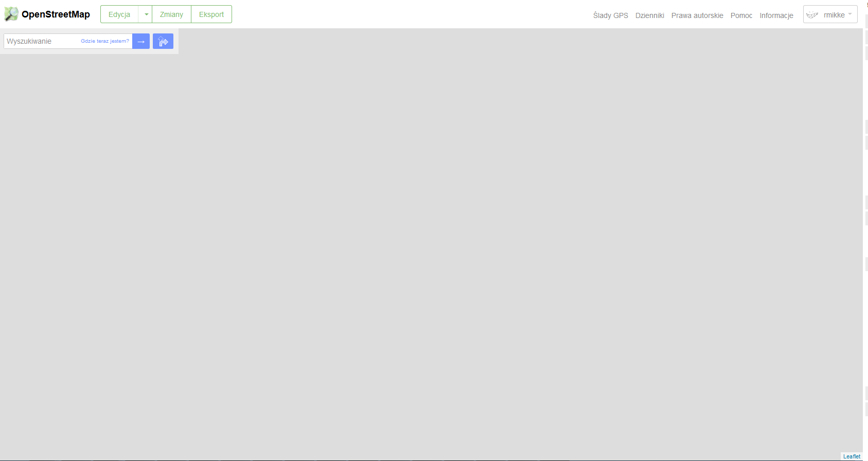
Task: Open the directions routing icon button
Action: click(x=163, y=41)
